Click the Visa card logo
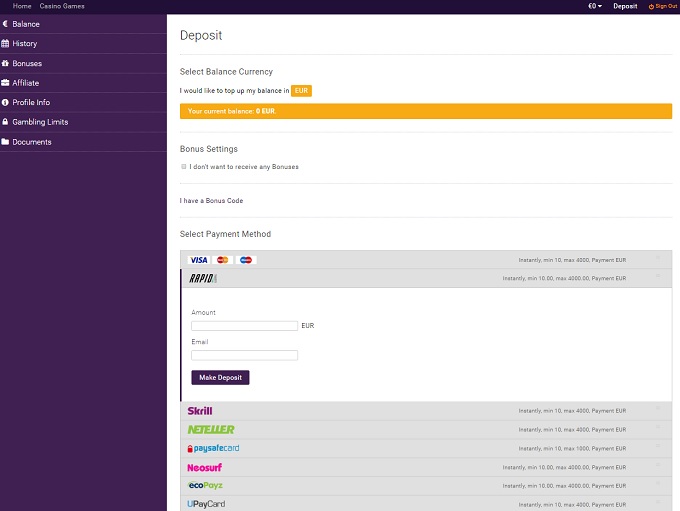Viewport: 680px width, 511px height. 198,260
